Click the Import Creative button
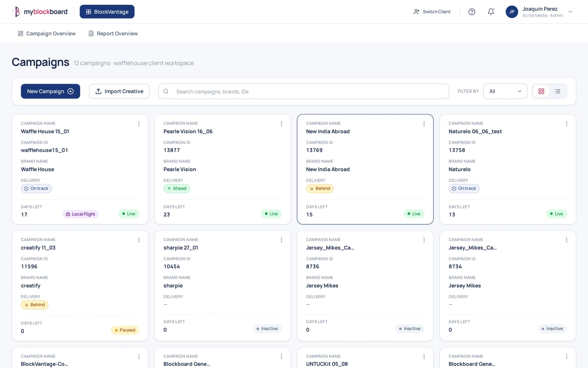This screenshot has height=368, width=588. (119, 91)
